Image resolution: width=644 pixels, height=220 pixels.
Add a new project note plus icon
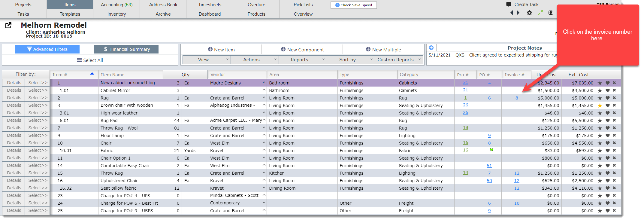(431, 48)
